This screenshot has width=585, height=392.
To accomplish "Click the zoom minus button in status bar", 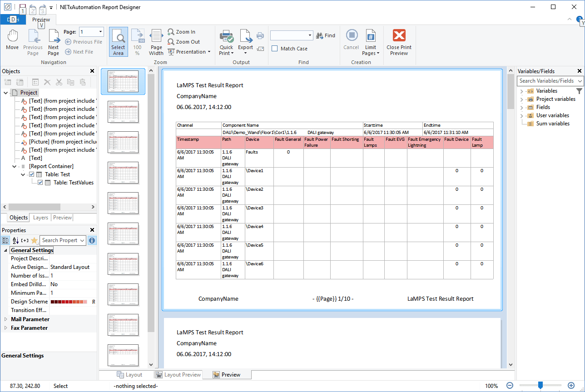I will tap(510, 386).
